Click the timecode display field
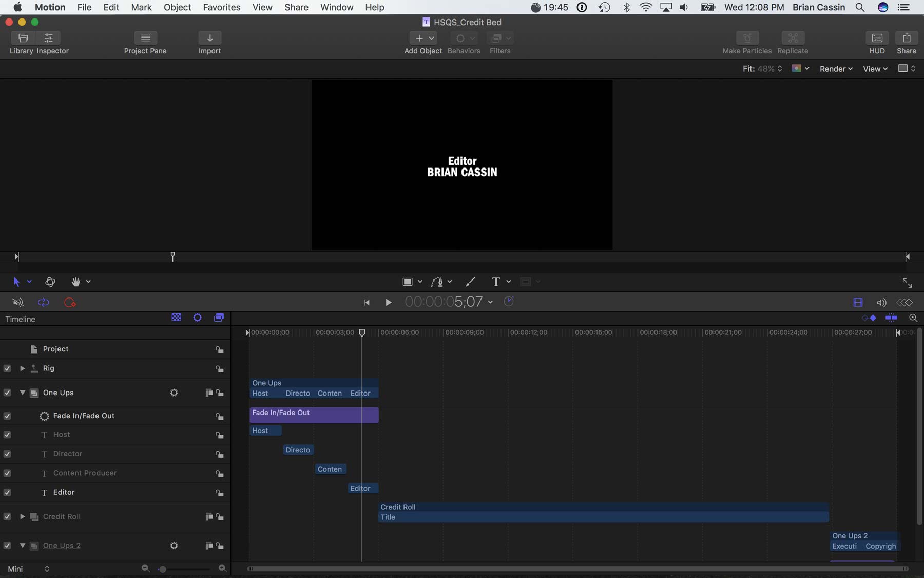This screenshot has width=924, height=578. coord(444,302)
